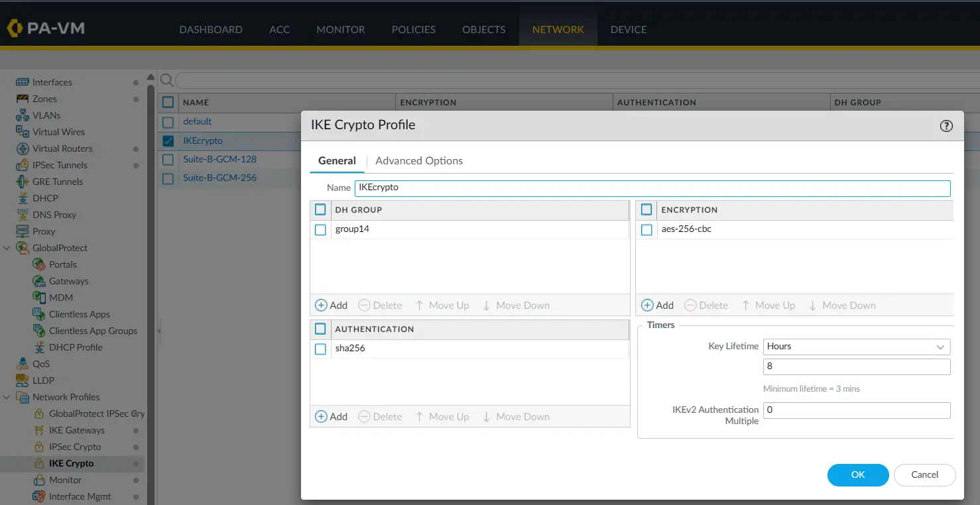The image size is (980, 505).
Task: Add a new Authentication entry
Action: (x=331, y=417)
